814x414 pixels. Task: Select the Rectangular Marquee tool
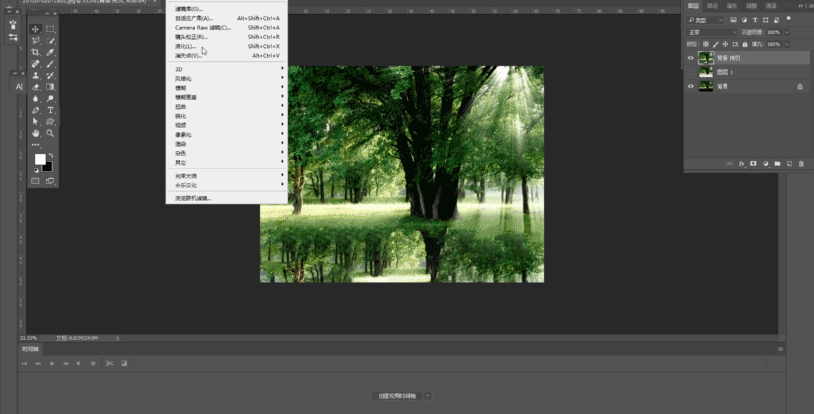click(x=50, y=29)
